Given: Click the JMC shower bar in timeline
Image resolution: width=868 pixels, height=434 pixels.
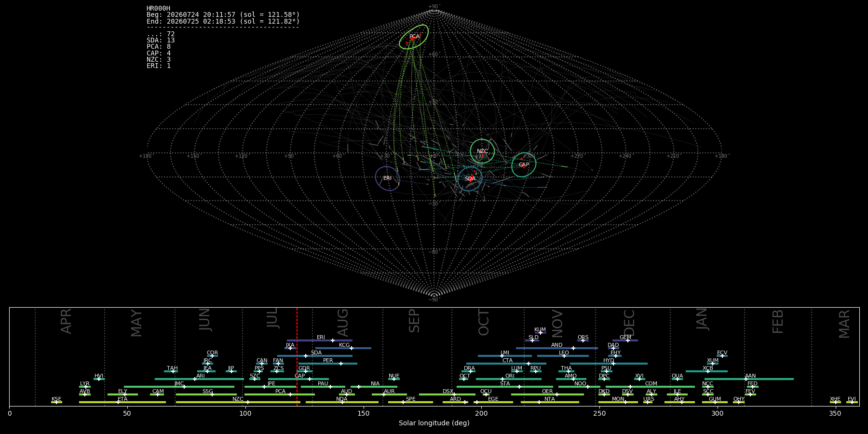Looking at the screenshot, I should tap(179, 387).
